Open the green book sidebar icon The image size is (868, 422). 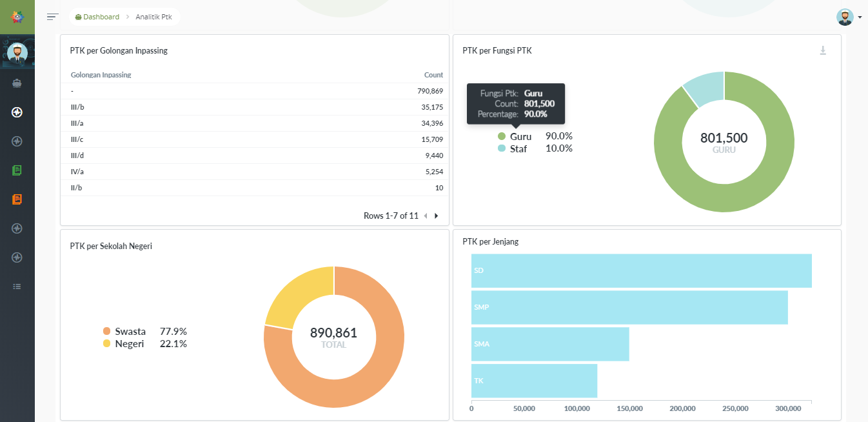tap(17, 170)
